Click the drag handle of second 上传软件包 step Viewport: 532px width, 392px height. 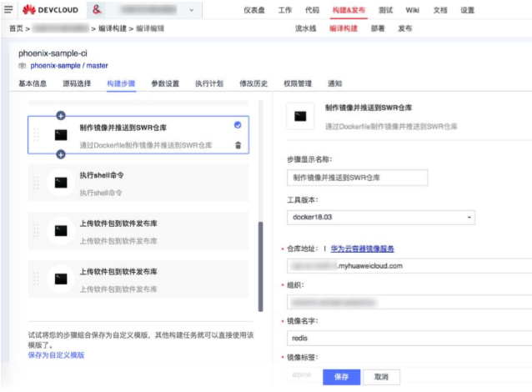click(x=37, y=279)
